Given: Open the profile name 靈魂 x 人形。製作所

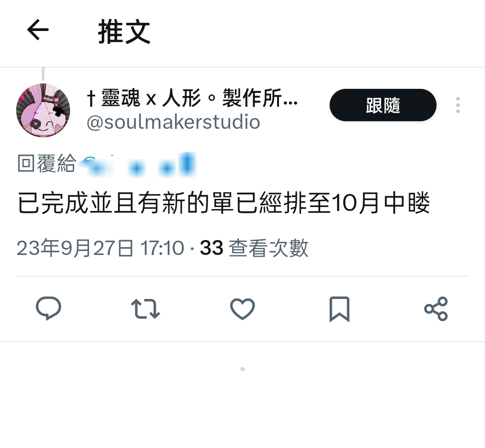Looking at the screenshot, I should [192, 98].
